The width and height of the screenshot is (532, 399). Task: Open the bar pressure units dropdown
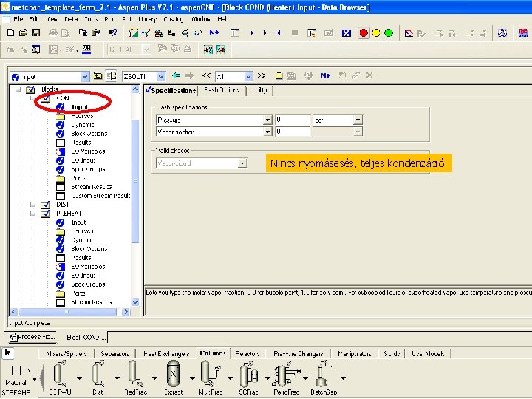(358, 120)
